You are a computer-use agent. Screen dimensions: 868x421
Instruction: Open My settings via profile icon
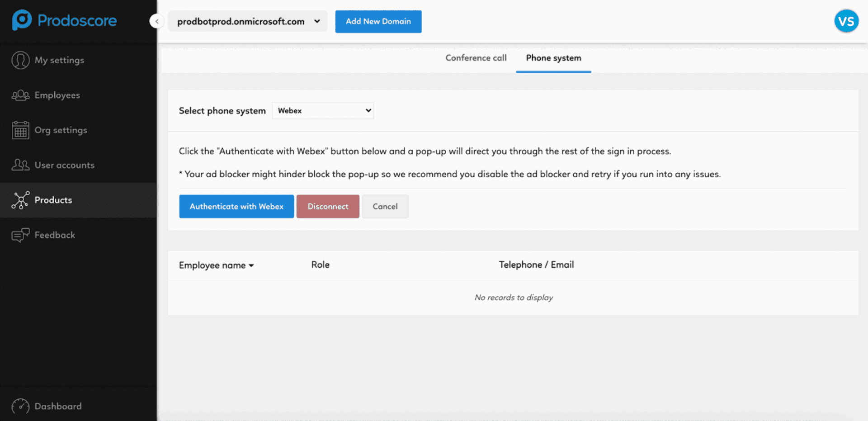20,60
